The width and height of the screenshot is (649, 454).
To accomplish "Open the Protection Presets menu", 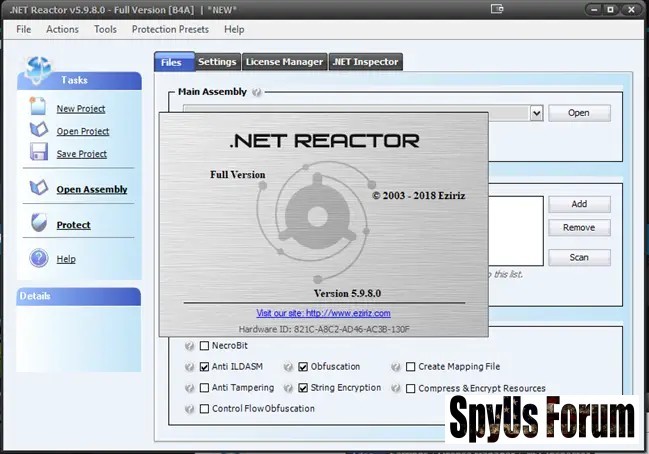I will pos(168,29).
